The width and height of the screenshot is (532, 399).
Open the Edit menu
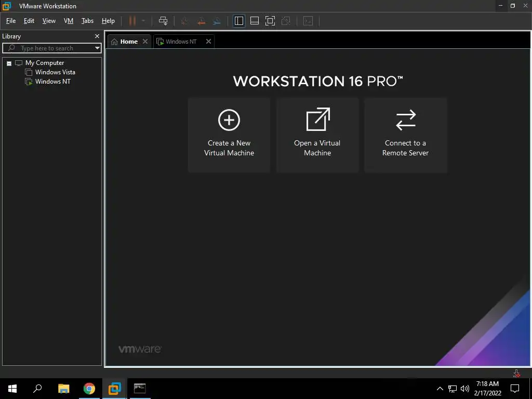(x=29, y=21)
